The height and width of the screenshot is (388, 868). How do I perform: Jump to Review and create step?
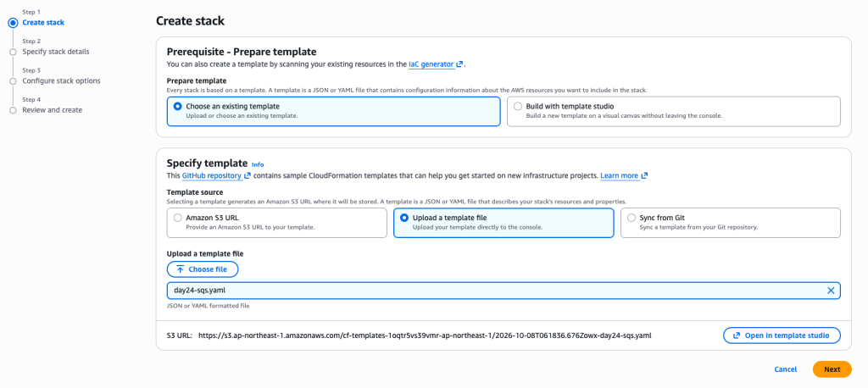(52, 110)
